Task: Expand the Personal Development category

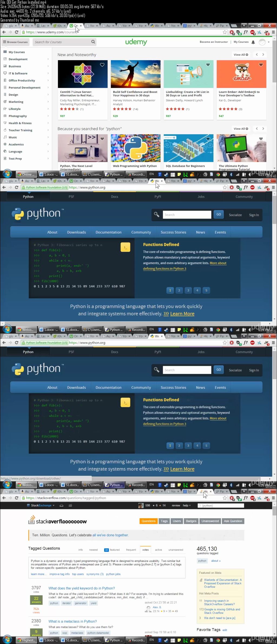Action: (x=26, y=87)
